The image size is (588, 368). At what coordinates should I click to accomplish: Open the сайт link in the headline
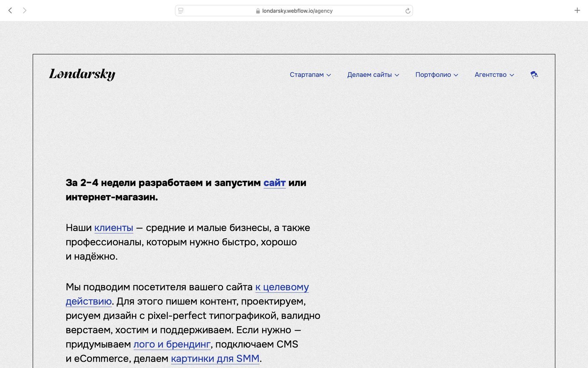(x=274, y=183)
